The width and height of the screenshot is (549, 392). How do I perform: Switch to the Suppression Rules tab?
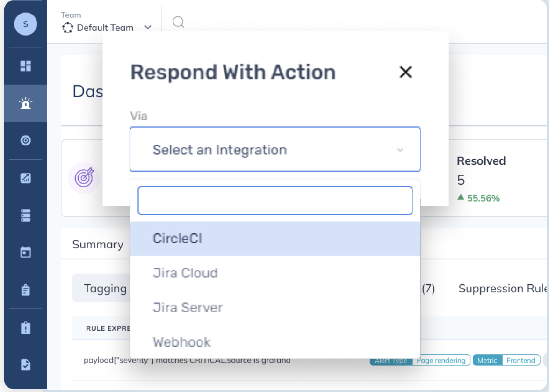503,289
